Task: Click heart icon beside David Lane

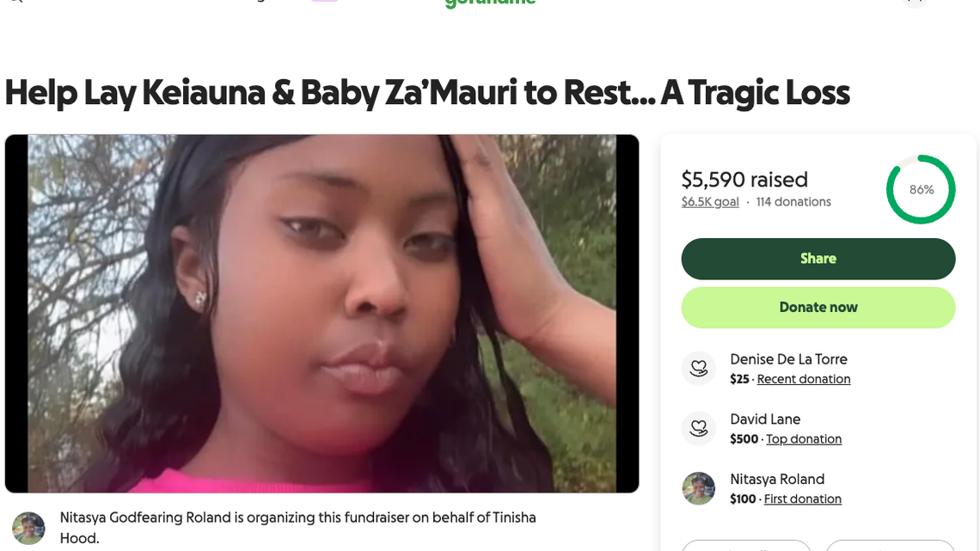Action: click(x=698, y=429)
